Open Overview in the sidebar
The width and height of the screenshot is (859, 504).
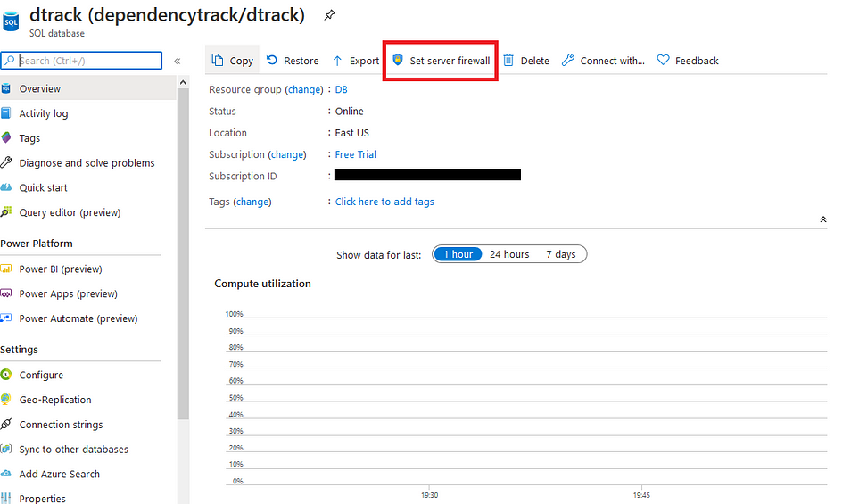88,88
